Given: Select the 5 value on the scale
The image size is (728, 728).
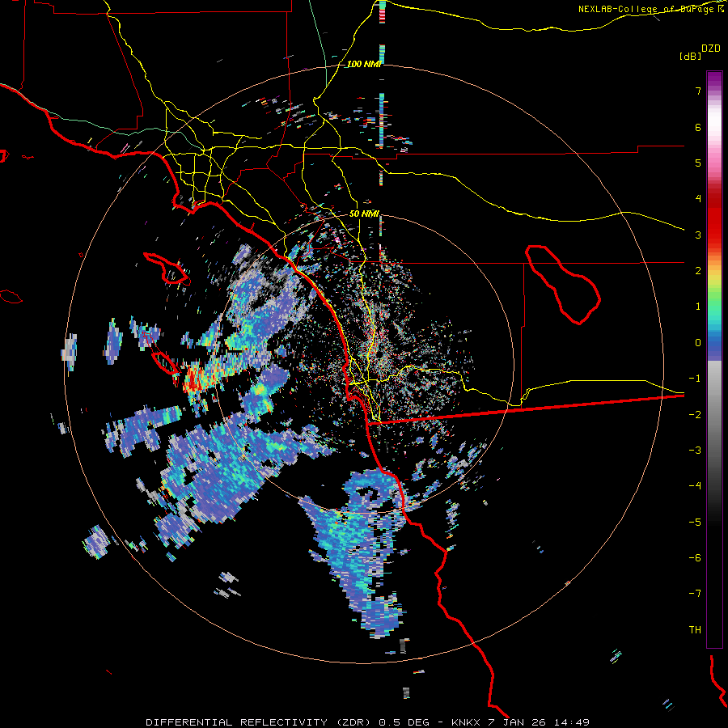Looking at the screenshot, I should pos(698,163).
